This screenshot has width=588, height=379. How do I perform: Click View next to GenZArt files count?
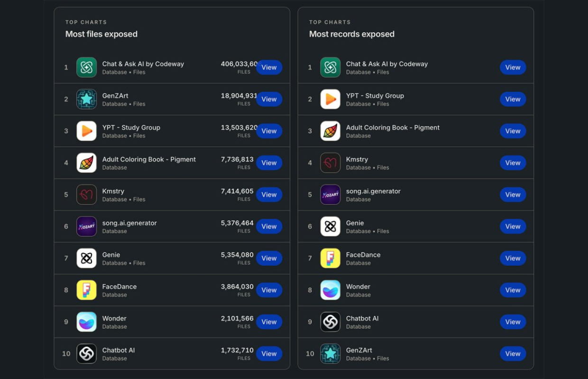pyautogui.click(x=269, y=99)
